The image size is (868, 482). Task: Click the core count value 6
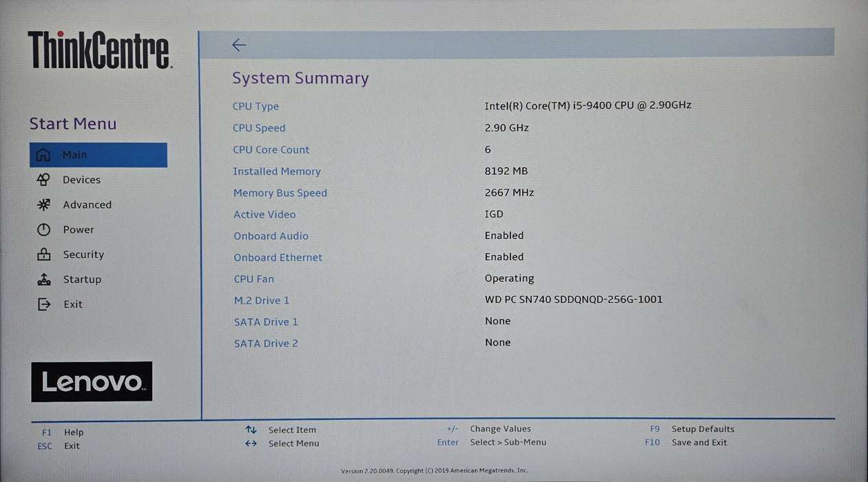pyautogui.click(x=488, y=149)
